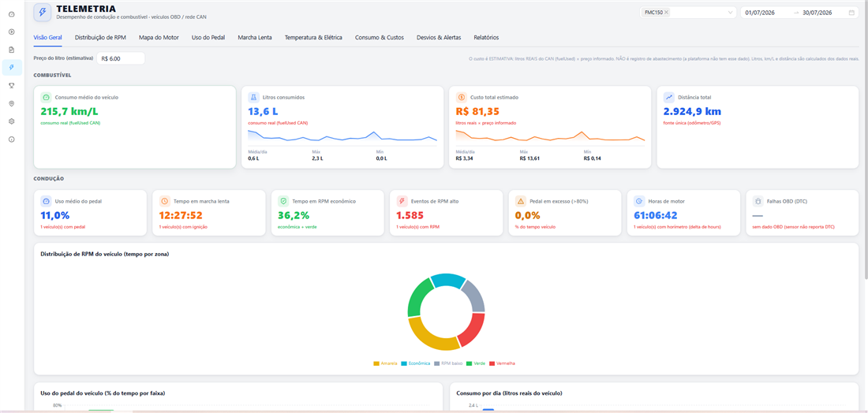Screen dimensions: 868x413
Task: Open the play-circle icon in left sidebar
Action: 12,32
